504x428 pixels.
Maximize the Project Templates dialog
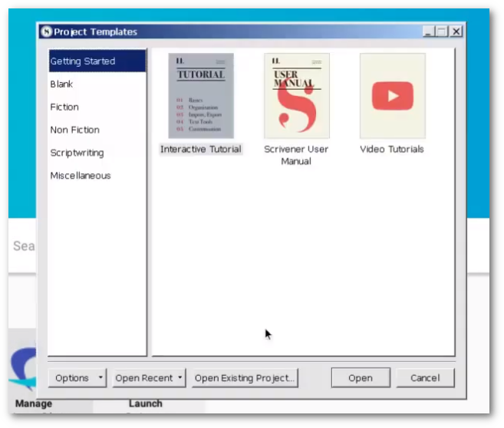tap(442, 31)
